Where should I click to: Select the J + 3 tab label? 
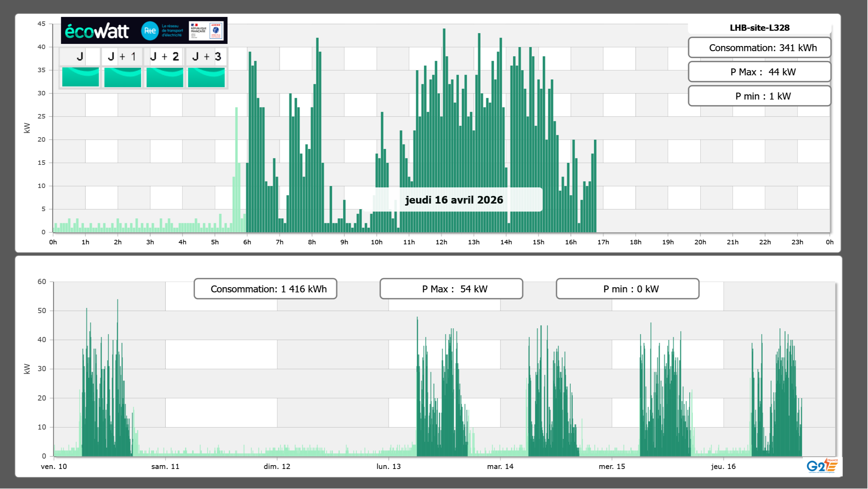(206, 56)
